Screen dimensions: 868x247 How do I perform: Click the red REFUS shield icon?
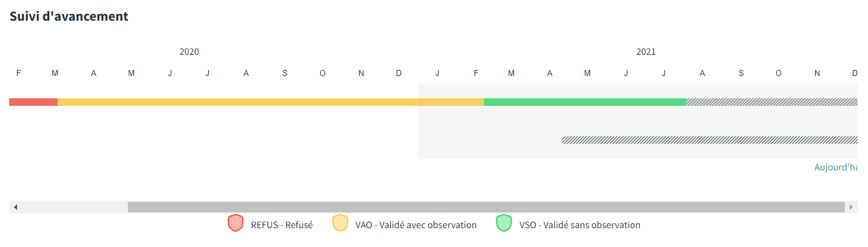tap(235, 223)
